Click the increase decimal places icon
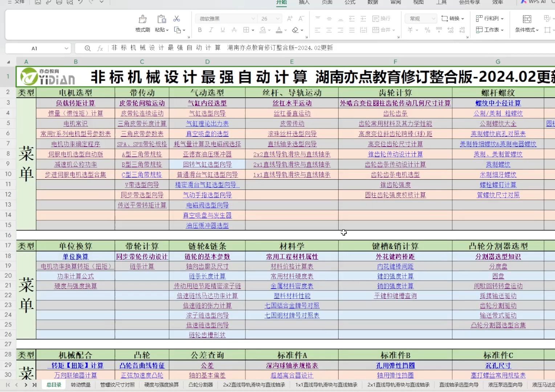 click(x=450, y=30)
